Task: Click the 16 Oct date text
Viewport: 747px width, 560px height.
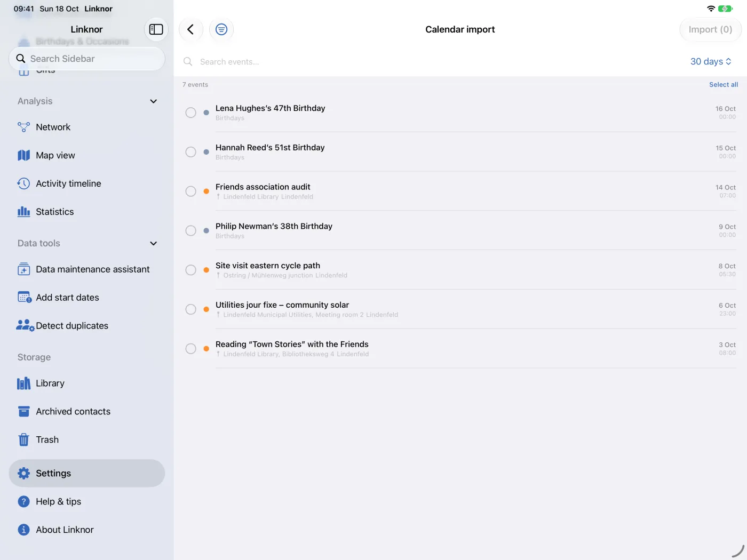Action: pyautogui.click(x=725, y=109)
